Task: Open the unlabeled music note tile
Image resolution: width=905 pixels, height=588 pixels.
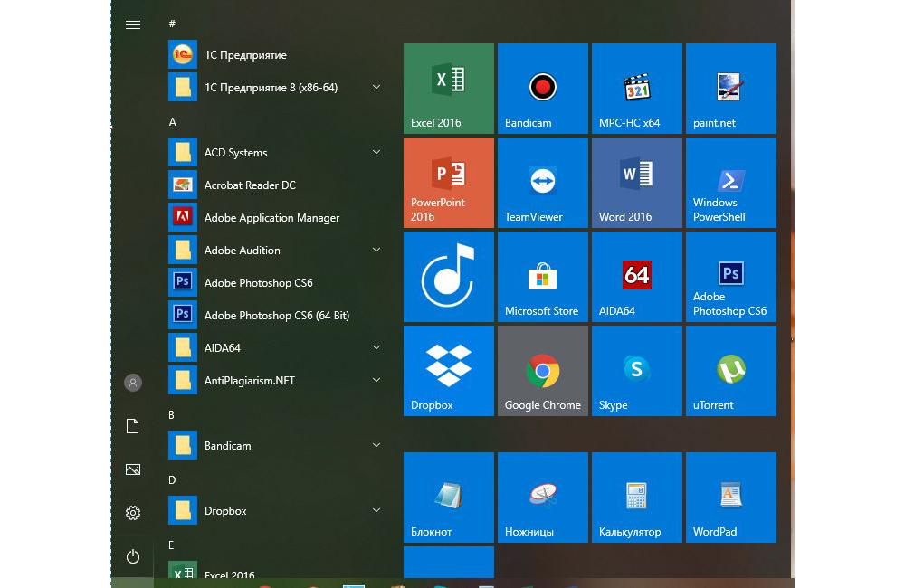Action: [x=449, y=277]
